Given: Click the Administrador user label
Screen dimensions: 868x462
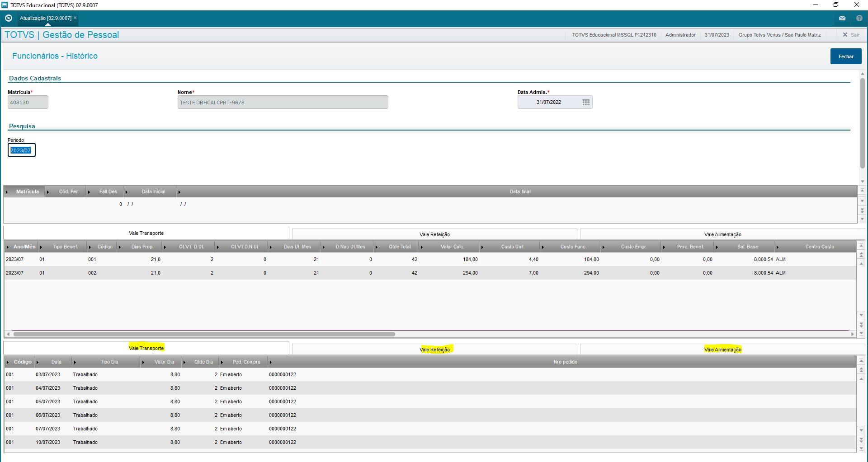Looking at the screenshot, I should click(680, 35).
